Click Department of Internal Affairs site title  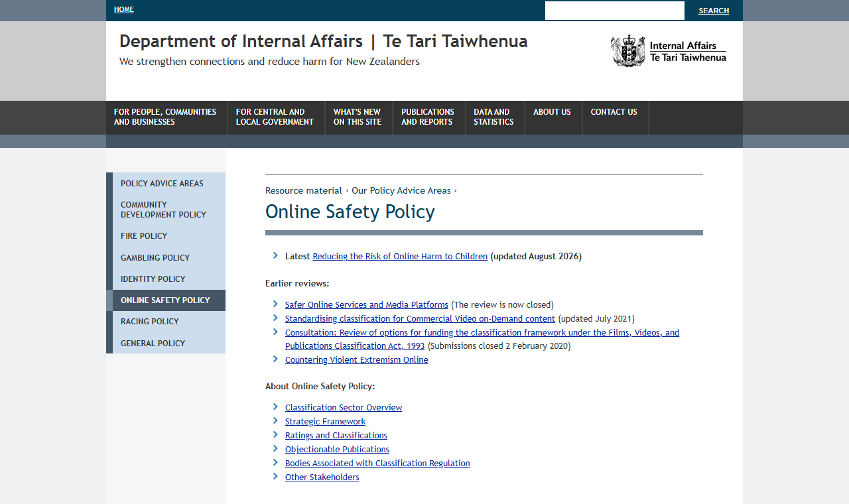tap(324, 41)
